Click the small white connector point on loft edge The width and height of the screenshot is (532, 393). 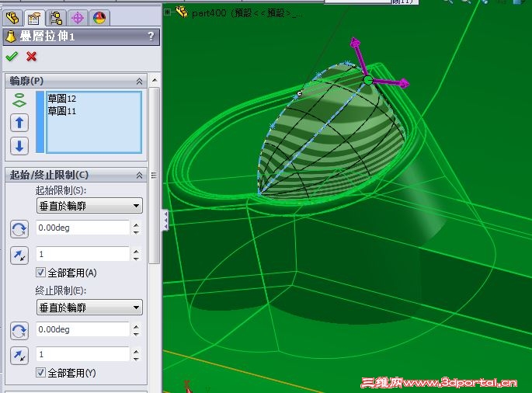click(x=299, y=93)
